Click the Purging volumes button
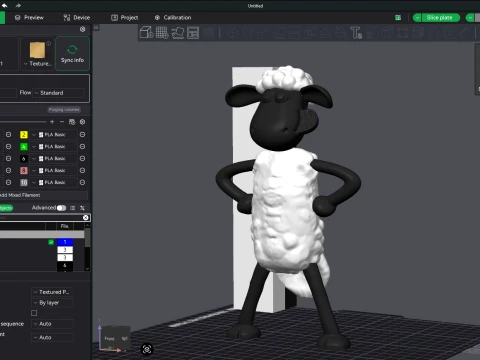Viewport: 480px width, 360px height. (64, 109)
